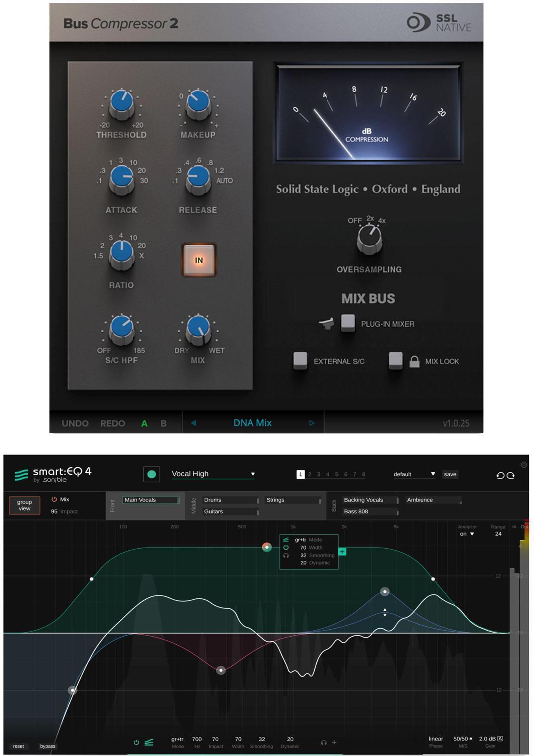Toggle the Plug-in Mixer button
Viewport: 534px width, 756px height.
pyautogui.click(x=348, y=322)
